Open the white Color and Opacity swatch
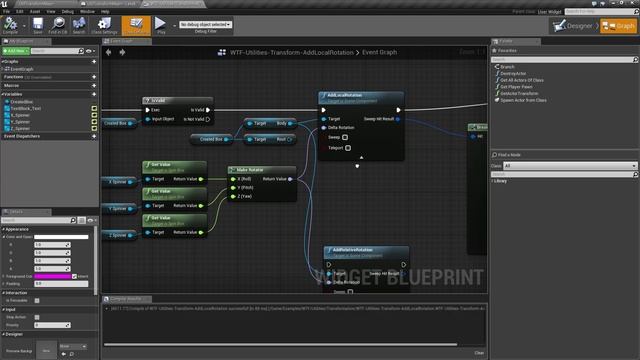The width and height of the screenshot is (640, 360). point(61,237)
